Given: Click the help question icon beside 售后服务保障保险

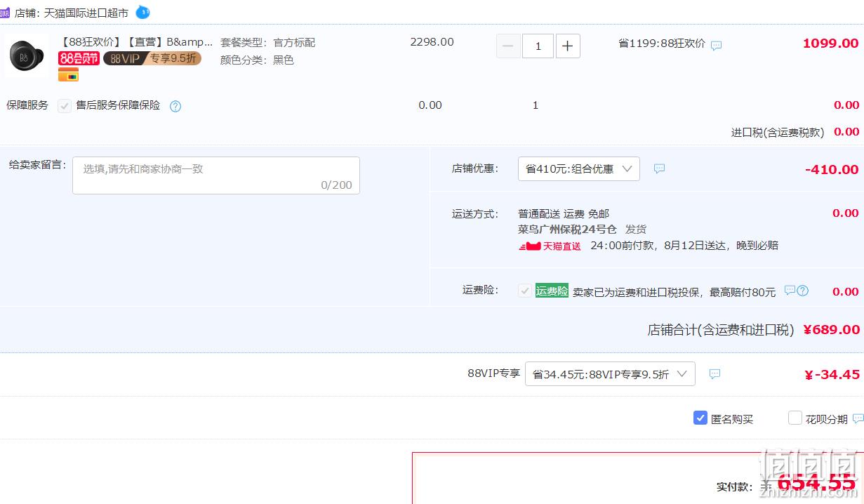Looking at the screenshot, I should coord(175,107).
